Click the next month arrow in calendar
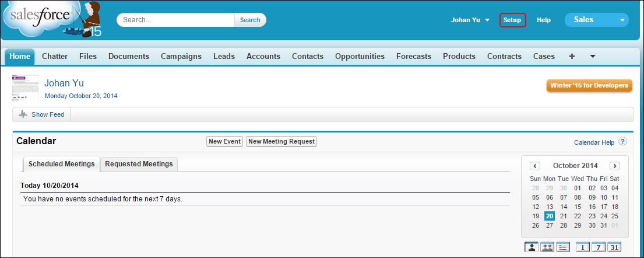This screenshot has width=644, height=258. [614, 166]
